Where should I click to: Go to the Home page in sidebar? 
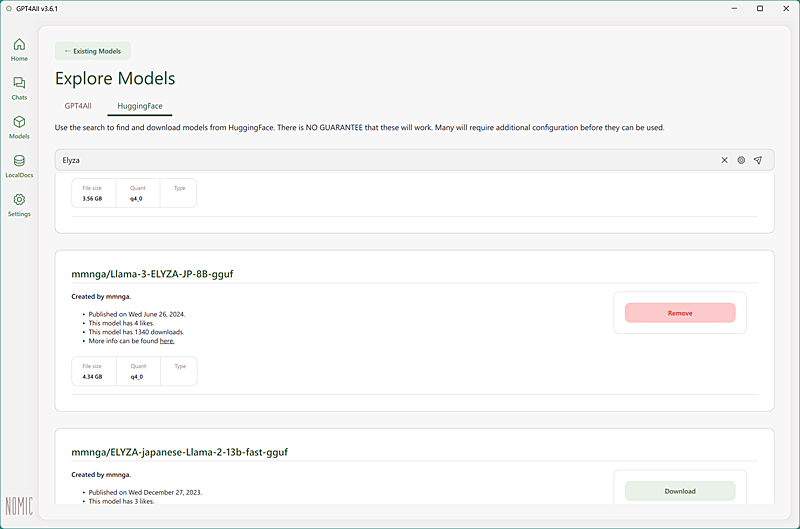(x=19, y=48)
